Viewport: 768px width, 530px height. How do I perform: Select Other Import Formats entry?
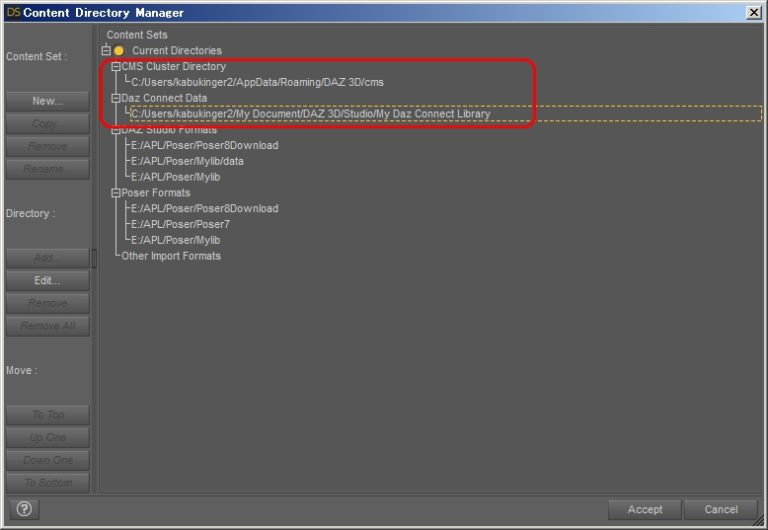171,256
